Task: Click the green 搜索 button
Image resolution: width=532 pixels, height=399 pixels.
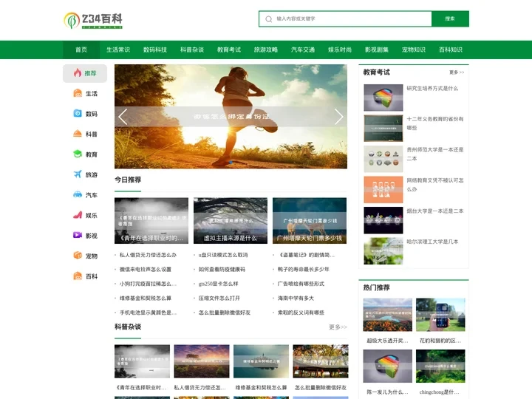Action: point(450,18)
